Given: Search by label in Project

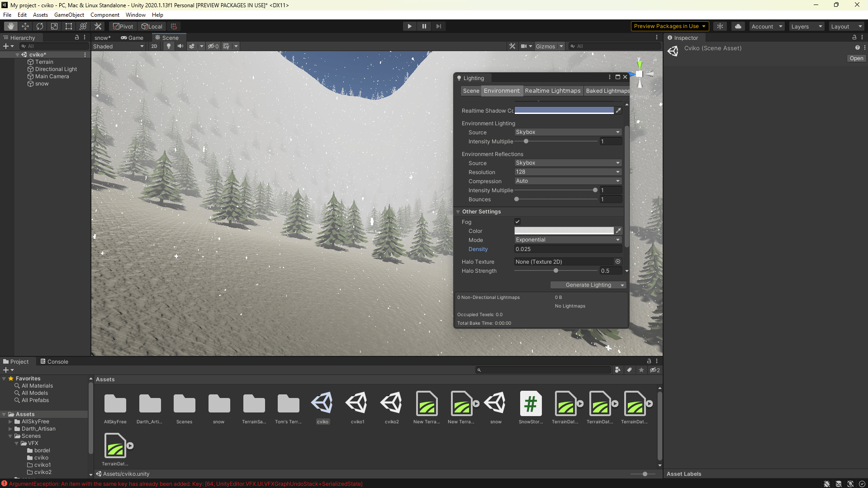Looking at the screenshot, I should (629, 370).
